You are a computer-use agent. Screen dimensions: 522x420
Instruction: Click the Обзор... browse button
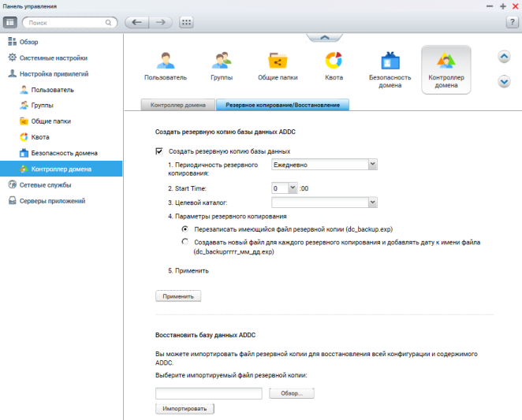tap(292, 393)
